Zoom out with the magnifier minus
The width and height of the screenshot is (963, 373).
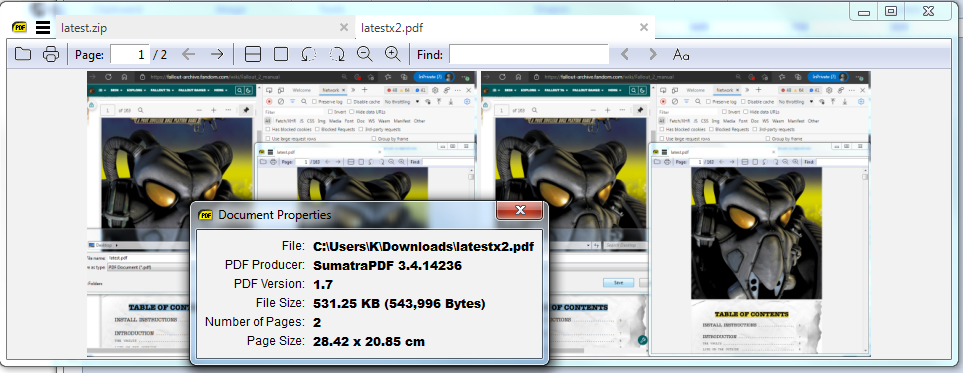tap(365, 54)
